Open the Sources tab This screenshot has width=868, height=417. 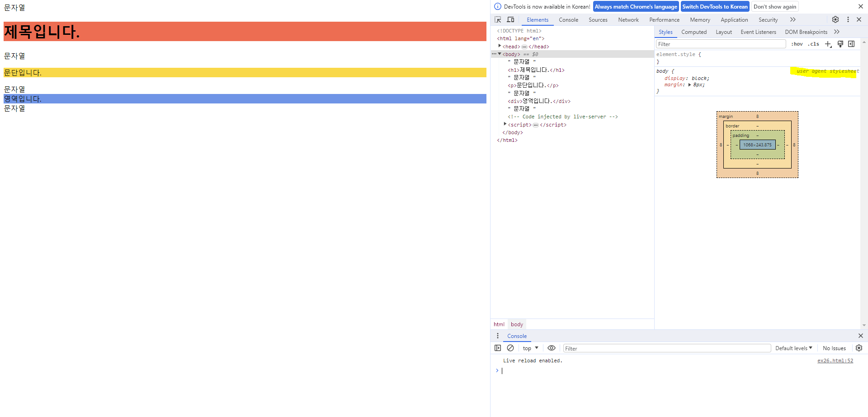(x=598, y=19)
